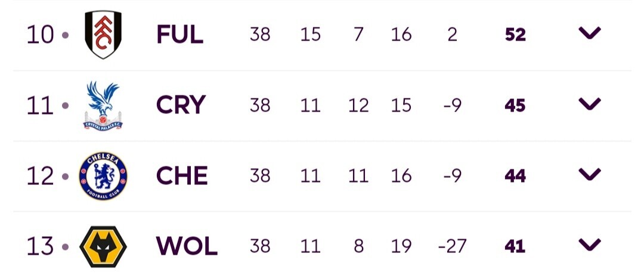Click position number 10 indicator
This screenshot has width=644, height=275.
pos(41,35)
